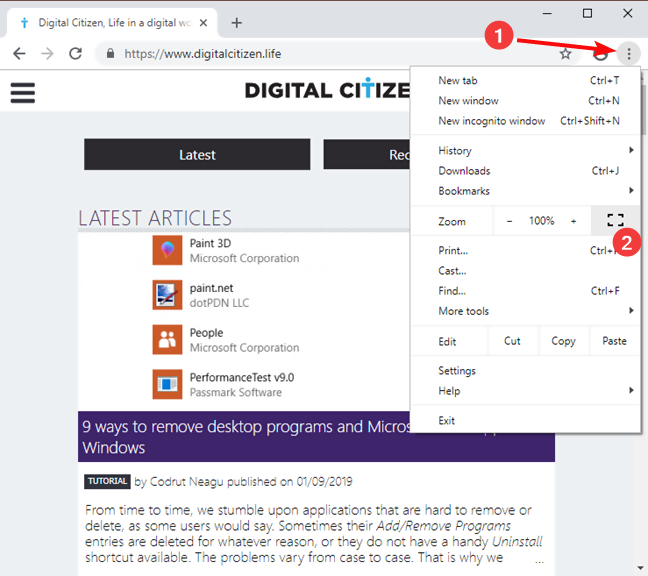Click the LATEST ARTICLES heading
648x576 pixels.
[x=155, y=218]
